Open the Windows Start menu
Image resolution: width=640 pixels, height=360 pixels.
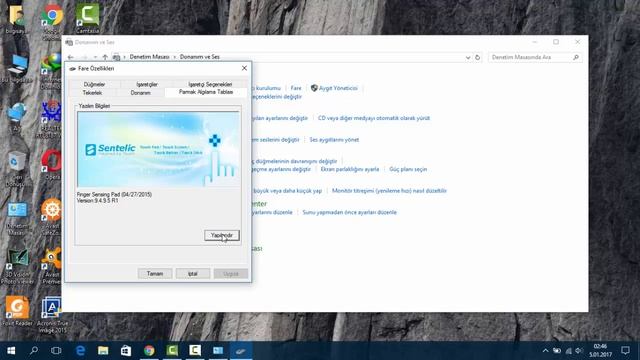11,351
